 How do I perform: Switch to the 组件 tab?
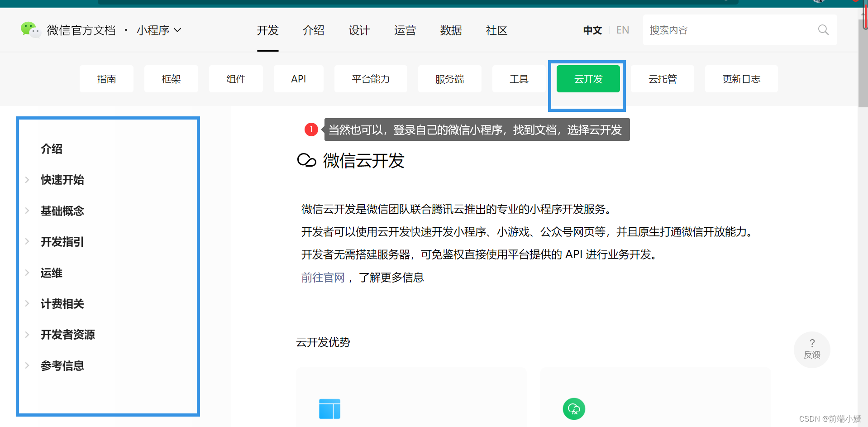point(236,79)
